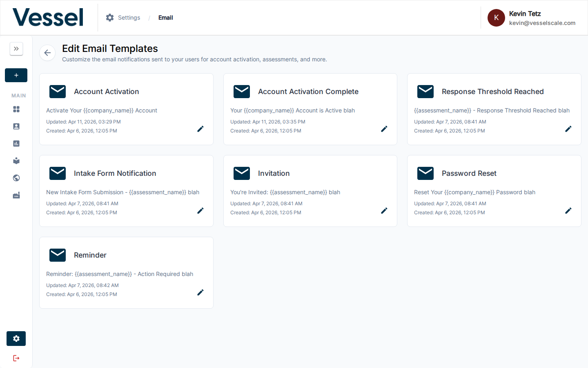Click subject 'New Intake Form Submission' line

click(x=122, y=192)
